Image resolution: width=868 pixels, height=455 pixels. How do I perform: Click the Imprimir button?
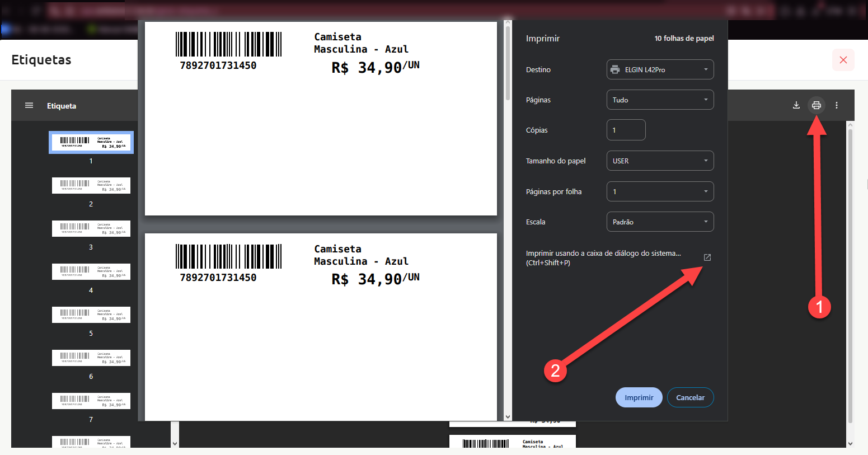pos(639,397)
